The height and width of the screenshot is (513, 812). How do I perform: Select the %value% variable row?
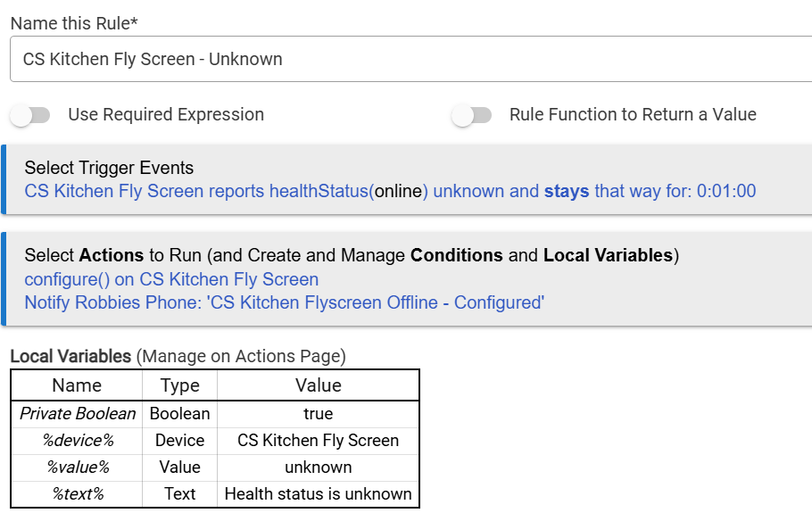pos(215,467)
